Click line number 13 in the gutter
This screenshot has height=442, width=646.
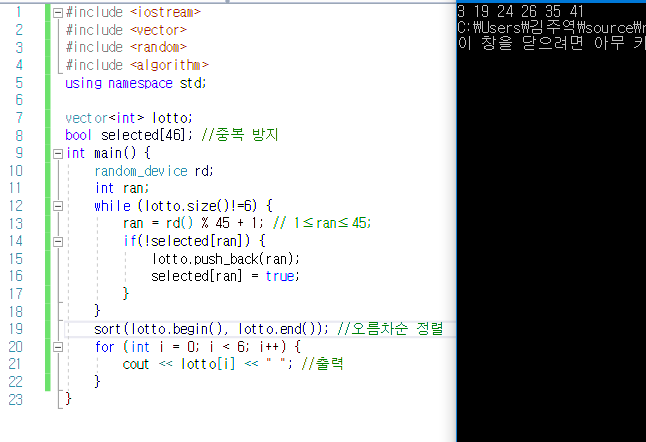click(x=16, y=223)
